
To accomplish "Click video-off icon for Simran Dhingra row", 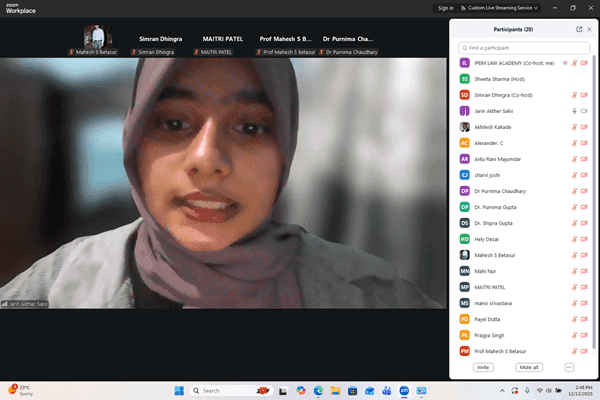I will pyautogui.click(x=584, y=95).
